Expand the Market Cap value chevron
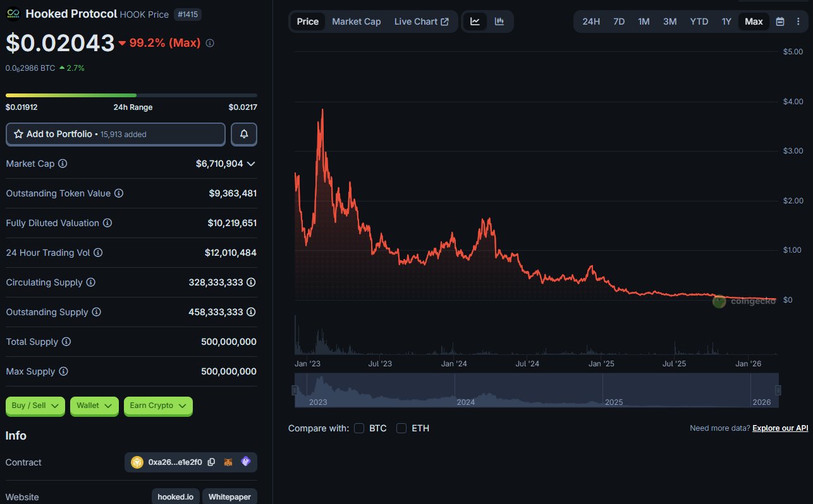Screen dimensions: 813x504 (x=251, y=164)
